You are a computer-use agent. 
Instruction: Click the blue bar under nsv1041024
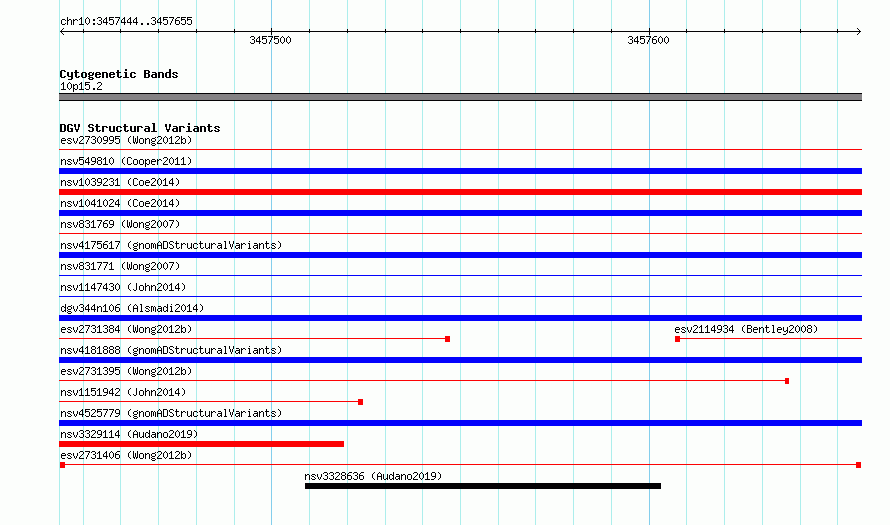coord(460,213)
